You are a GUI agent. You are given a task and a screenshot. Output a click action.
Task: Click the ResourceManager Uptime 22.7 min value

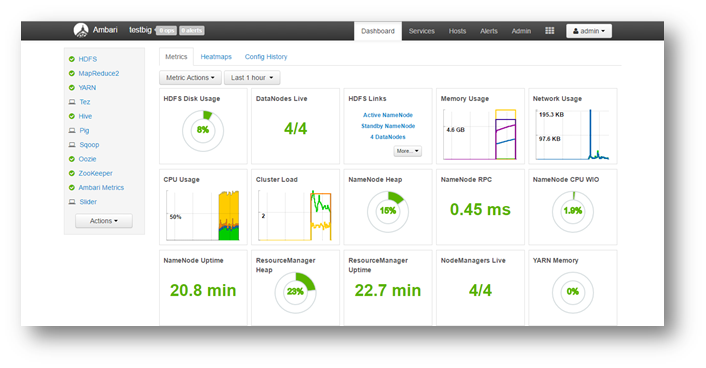click(x=388, y=291)
